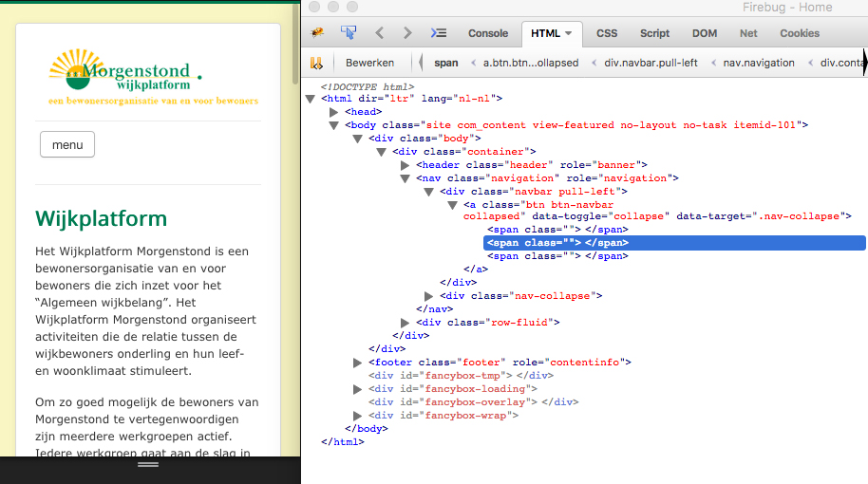
Task: Collapse the html node
Action: point(310,99)
